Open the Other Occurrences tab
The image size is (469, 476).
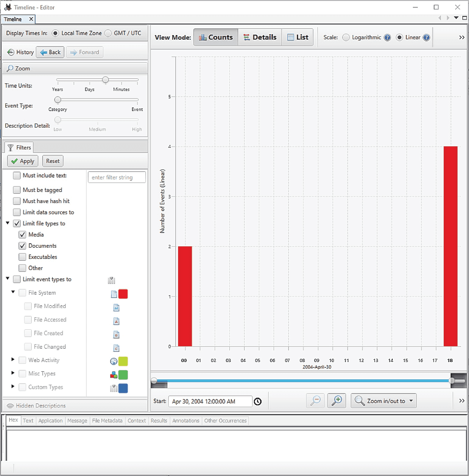pos(225,421)
